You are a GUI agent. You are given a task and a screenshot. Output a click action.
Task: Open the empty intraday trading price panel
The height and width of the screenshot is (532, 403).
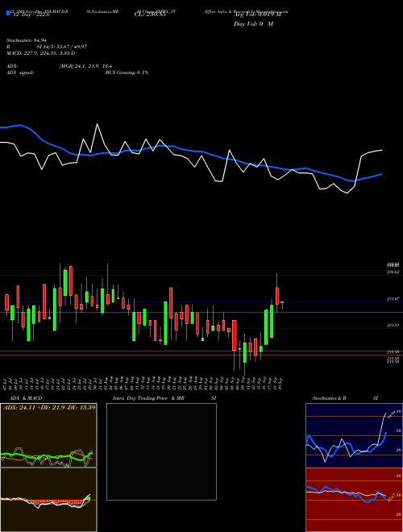[161, 451]
